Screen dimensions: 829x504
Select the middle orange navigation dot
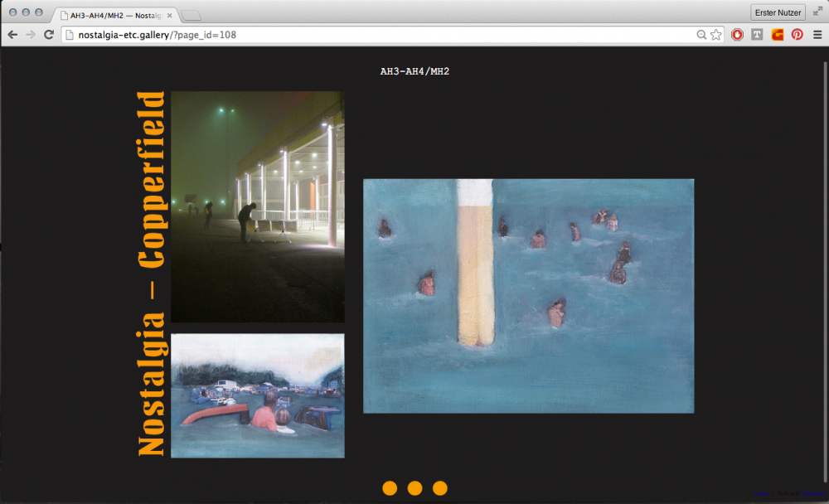tap(414, 488)
